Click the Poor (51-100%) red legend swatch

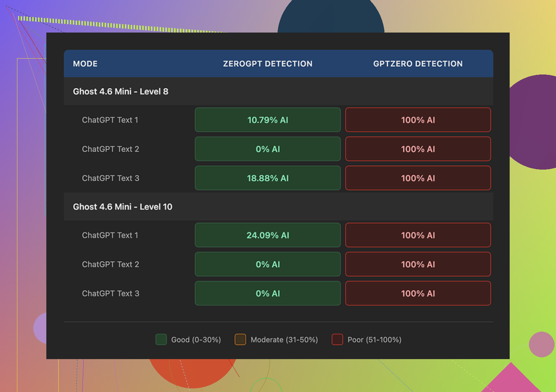(337, 340)
